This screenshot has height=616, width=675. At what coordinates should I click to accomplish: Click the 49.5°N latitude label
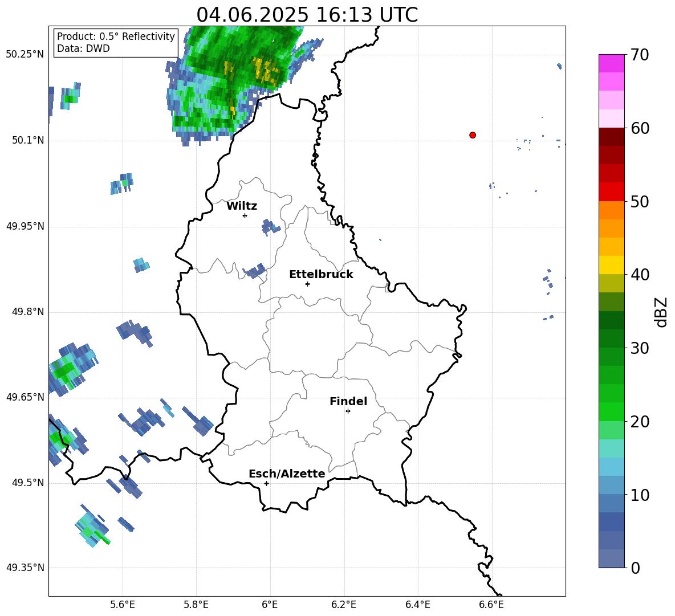[27, 482]
